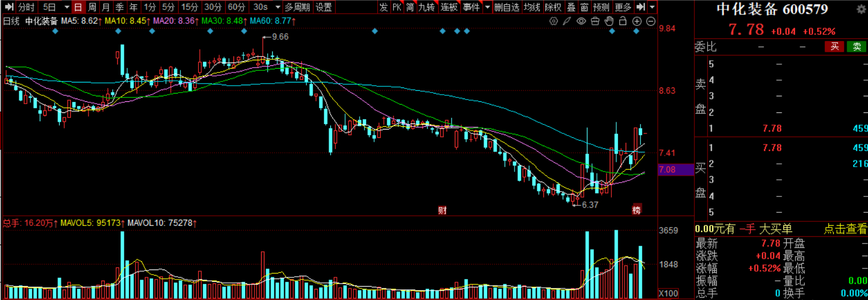The image size is (868, 300).
Task: Click the purple 7.08 price tag on axis
Action: (675, 170)
